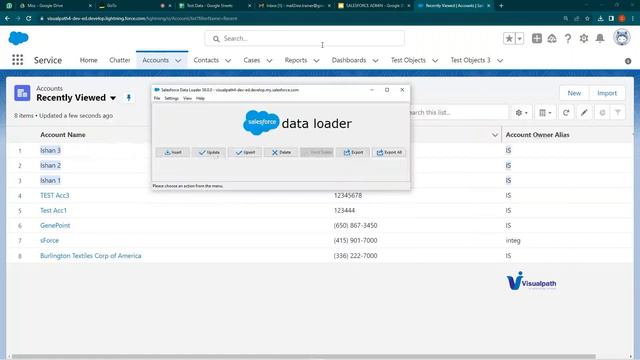Open the Setup gear in the header
This screenshot has width=640, height=360.
(x=584, y=38)
